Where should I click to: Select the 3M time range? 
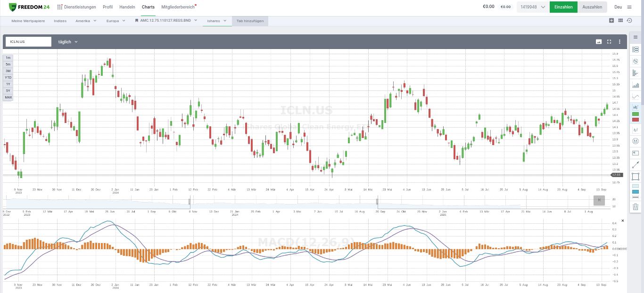point(8,71)
